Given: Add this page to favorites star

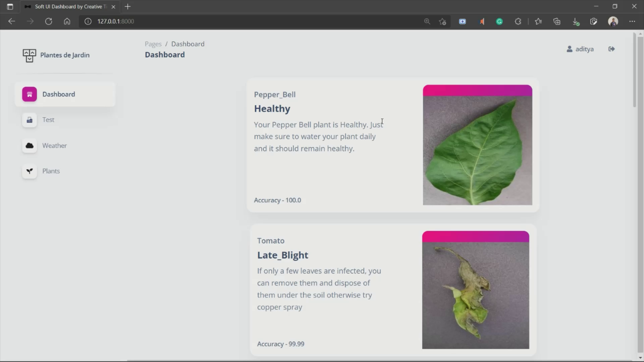Looking at the screenshot, I should 442,21.
